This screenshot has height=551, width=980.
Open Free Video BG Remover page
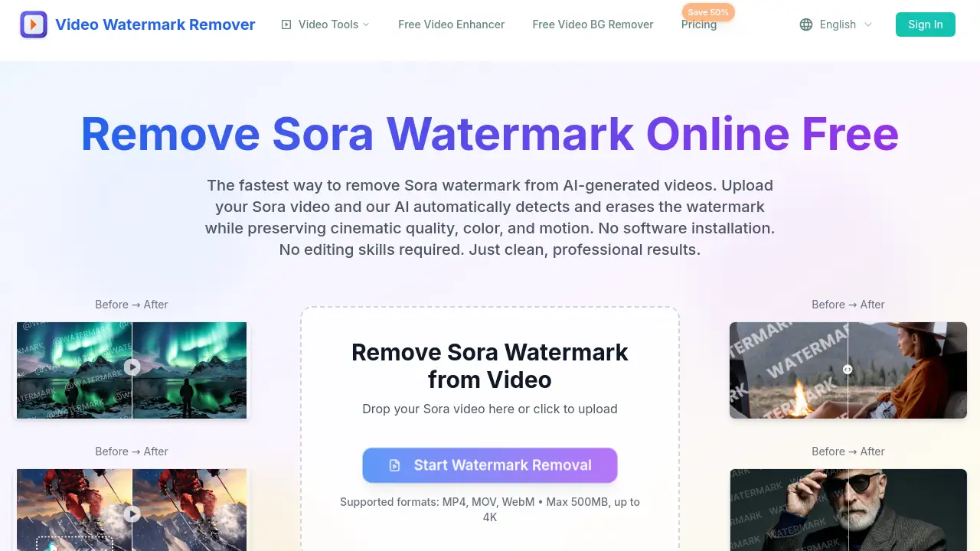[x=593, y=24]
